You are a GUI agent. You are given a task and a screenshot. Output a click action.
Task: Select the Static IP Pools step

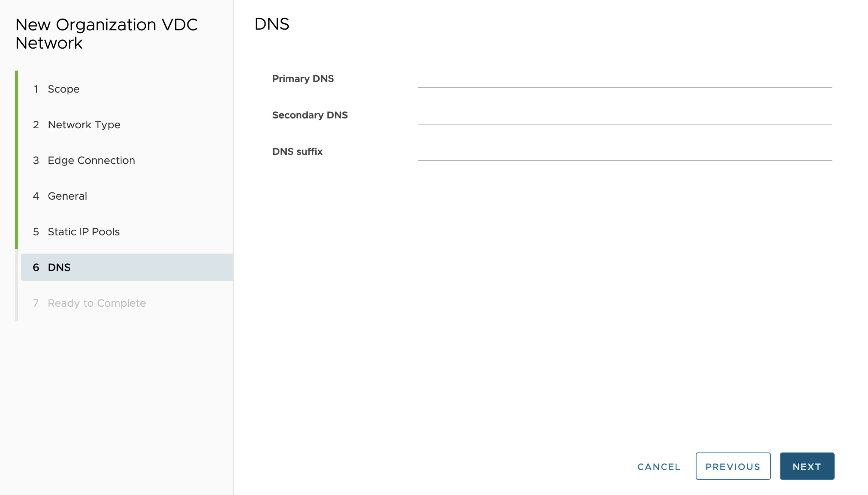[x=83, y=232]
